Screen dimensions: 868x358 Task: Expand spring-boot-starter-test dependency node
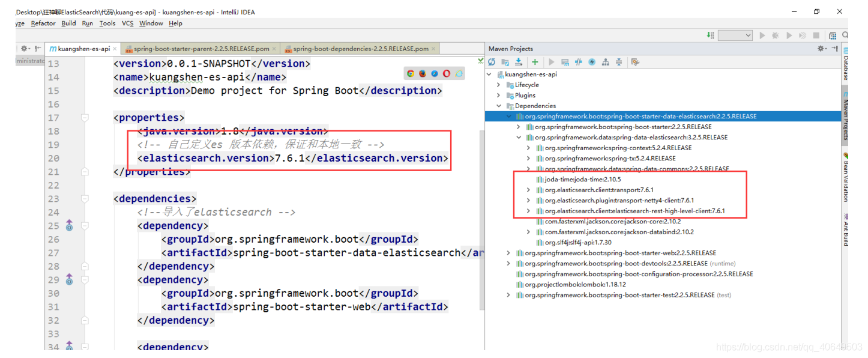click(x=508, y=295)
